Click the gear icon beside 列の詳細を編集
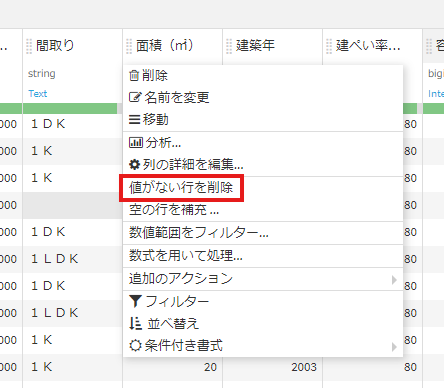 click(135, 164)
